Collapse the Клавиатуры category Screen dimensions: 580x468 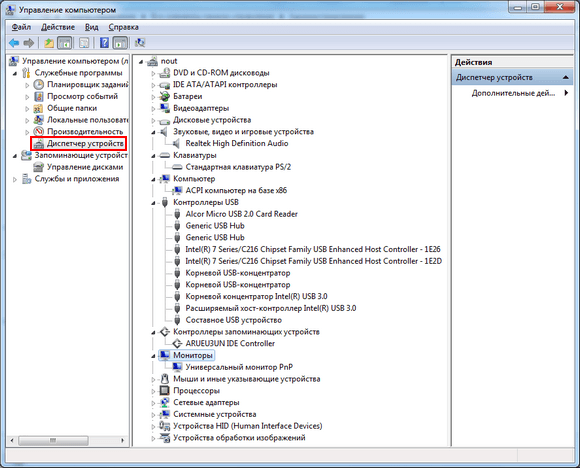tap(153, 156)
